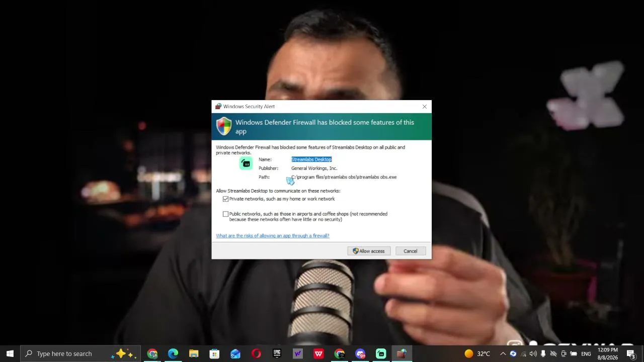
Task: Click the active firewall alert taskbar icon
Action: (x=401, y=353)
